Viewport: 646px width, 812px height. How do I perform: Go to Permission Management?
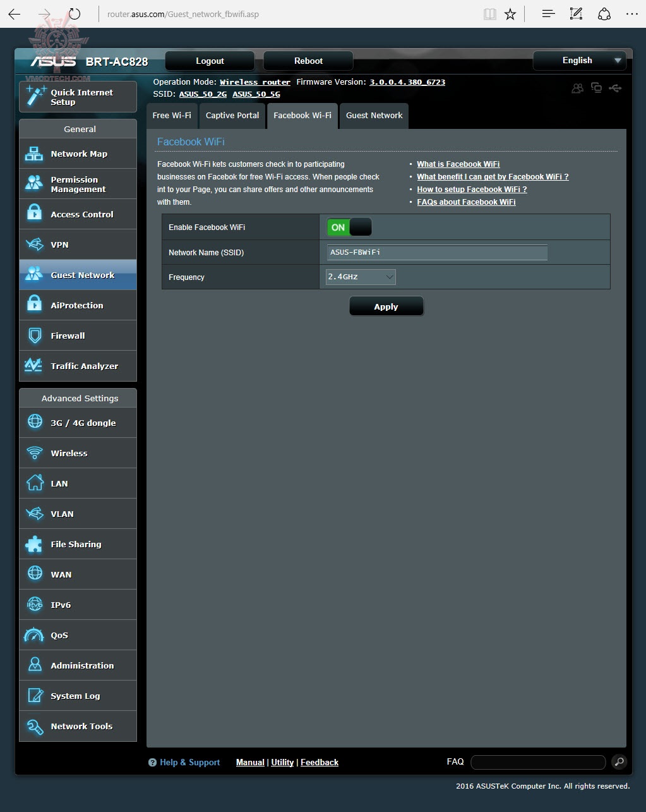[x=78, y=184]
